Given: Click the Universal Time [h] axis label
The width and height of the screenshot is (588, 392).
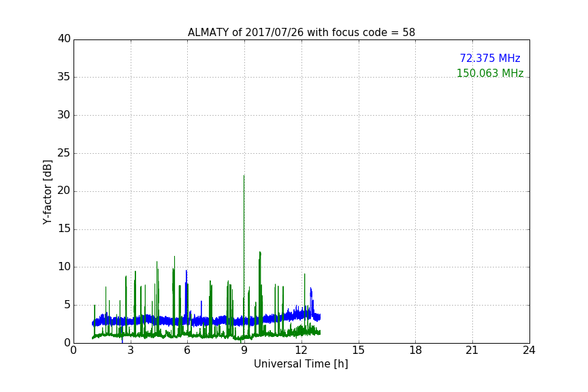Looking at the screenshot, I should coord(301,364).
